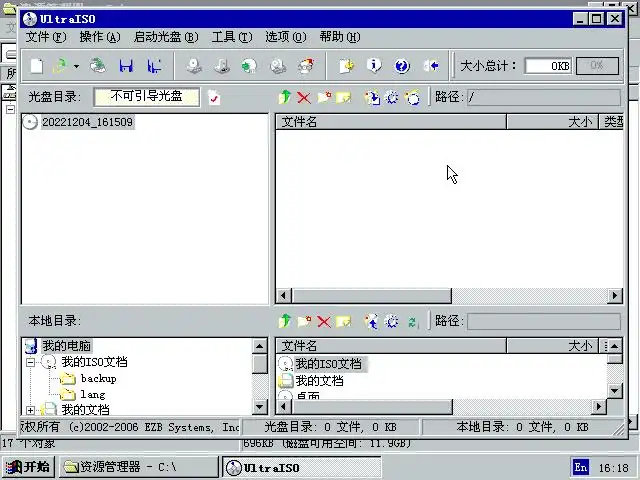Select the 20221204_161509 disc node

point(87,122)
